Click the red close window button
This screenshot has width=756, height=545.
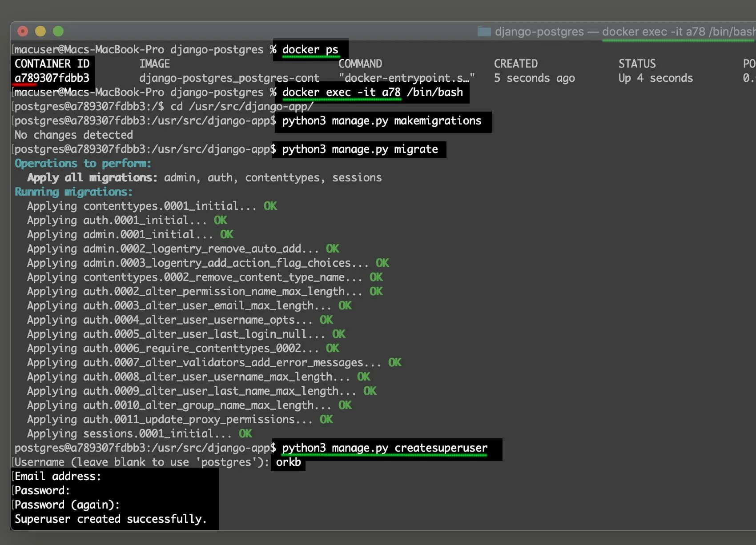click(23, 31)
